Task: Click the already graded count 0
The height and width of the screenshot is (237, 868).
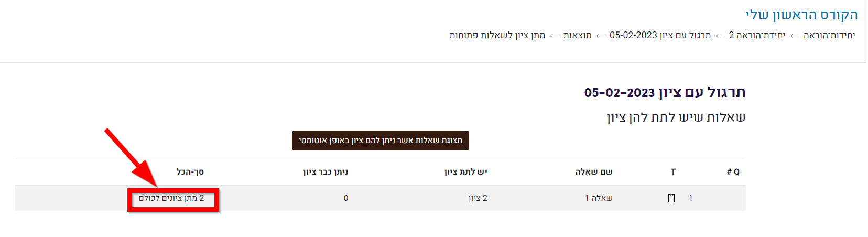Action: coord(346,198)
